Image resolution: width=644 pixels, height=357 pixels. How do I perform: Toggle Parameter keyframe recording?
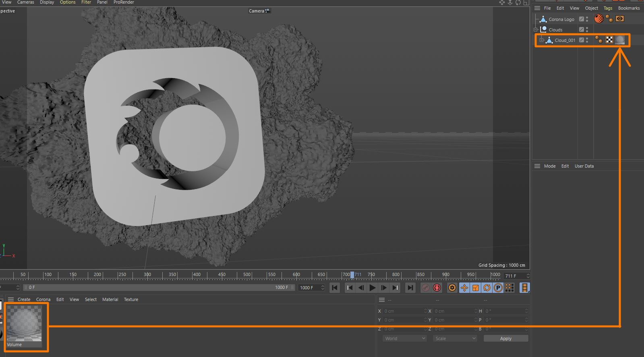[498, 288]
